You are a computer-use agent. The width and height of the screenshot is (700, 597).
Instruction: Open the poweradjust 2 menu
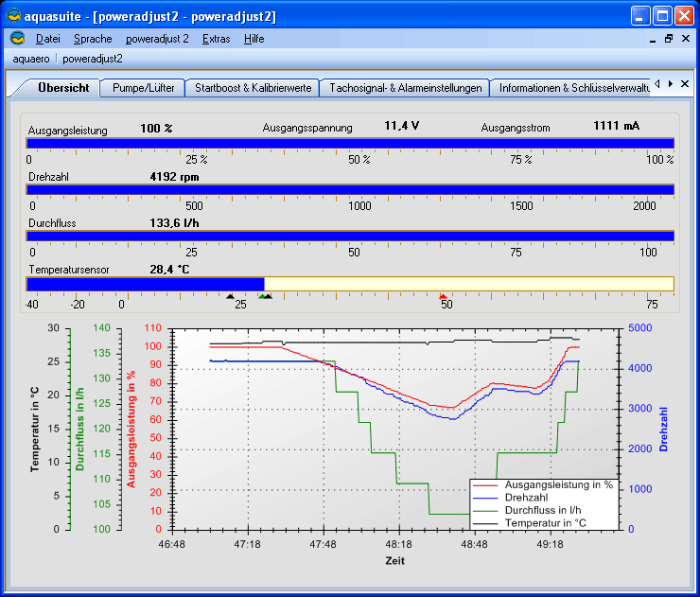click(x=157, y=39)
